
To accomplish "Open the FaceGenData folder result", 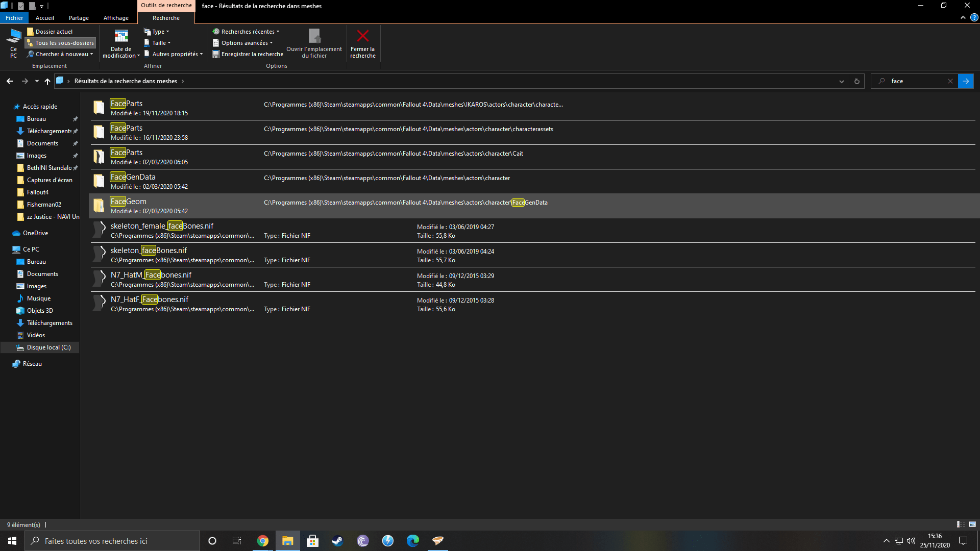I will tap(532, 182).
